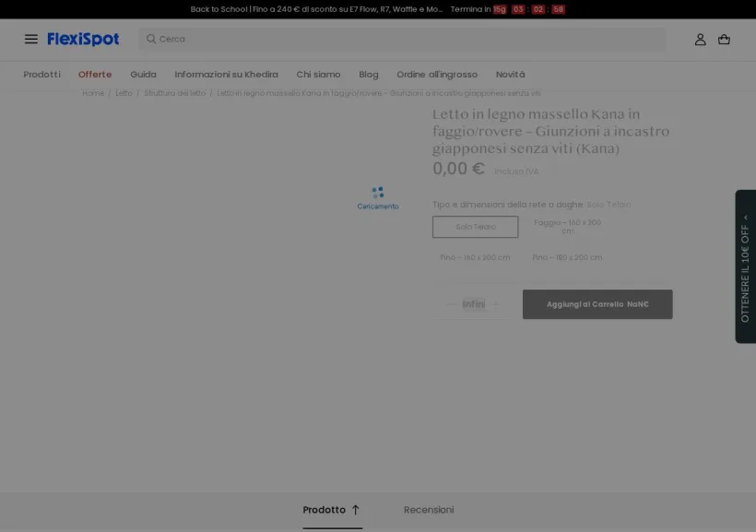
Task: Open the Chi siamo page
Action: tap(318, 75)
